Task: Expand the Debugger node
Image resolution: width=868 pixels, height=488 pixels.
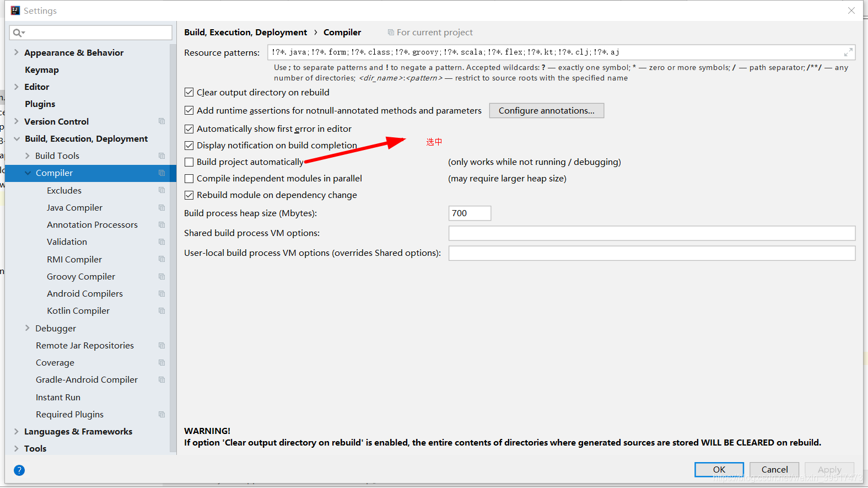Action: (x=28, y=328)
